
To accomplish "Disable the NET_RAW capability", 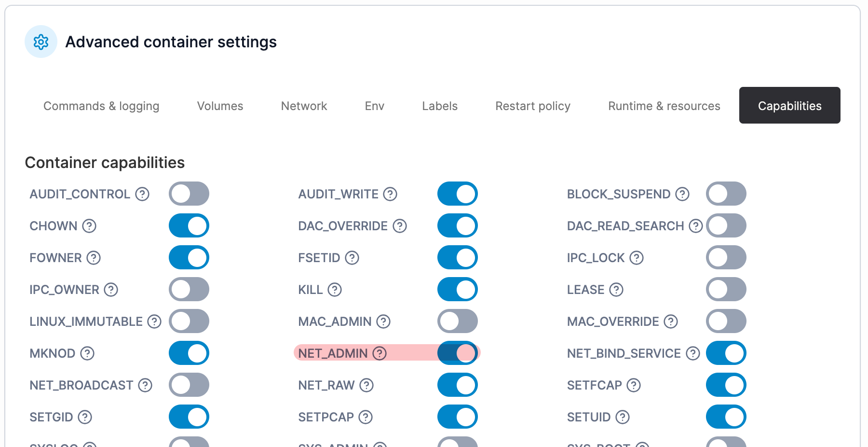I will [457, 385].
